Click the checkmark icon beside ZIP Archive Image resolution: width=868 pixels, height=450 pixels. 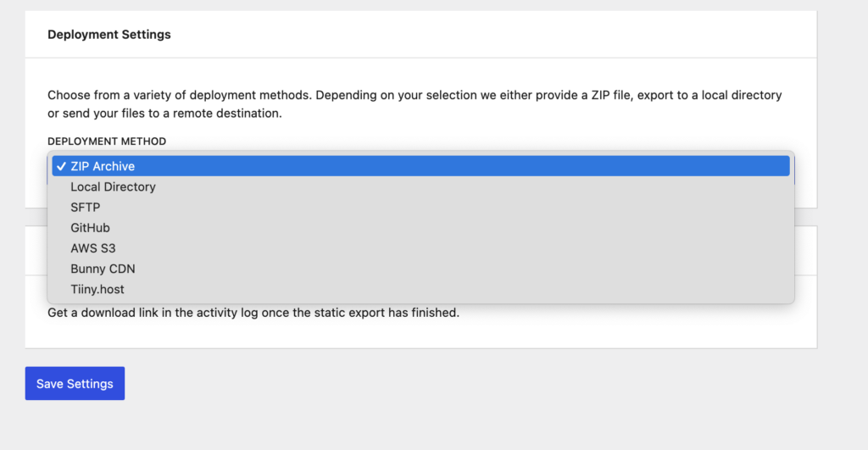(x=61, y=166)
